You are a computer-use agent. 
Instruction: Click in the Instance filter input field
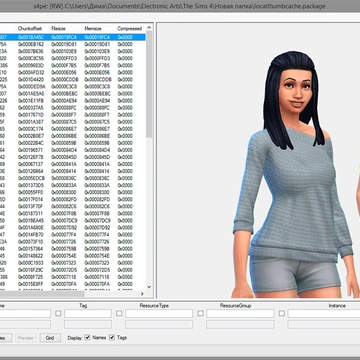point(324,313)
